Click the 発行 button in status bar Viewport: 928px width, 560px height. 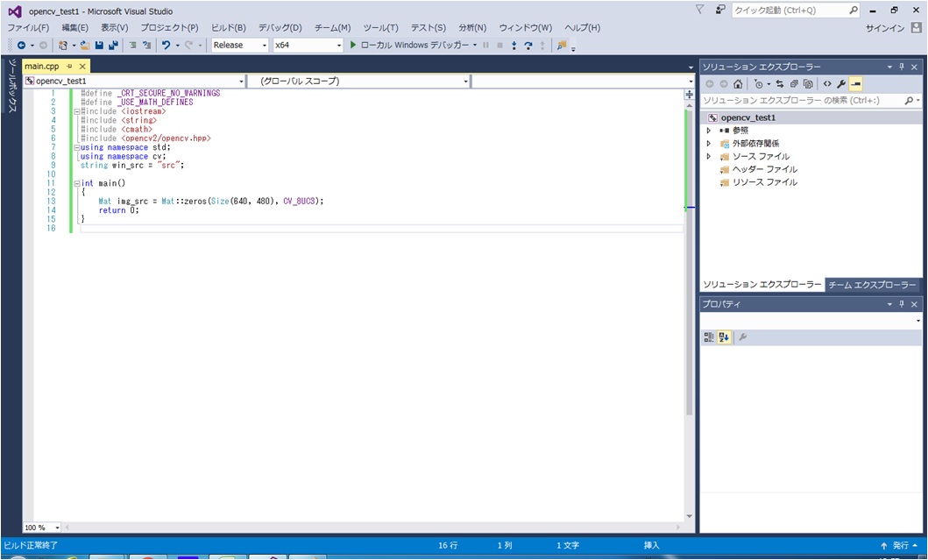coord(900,546)
